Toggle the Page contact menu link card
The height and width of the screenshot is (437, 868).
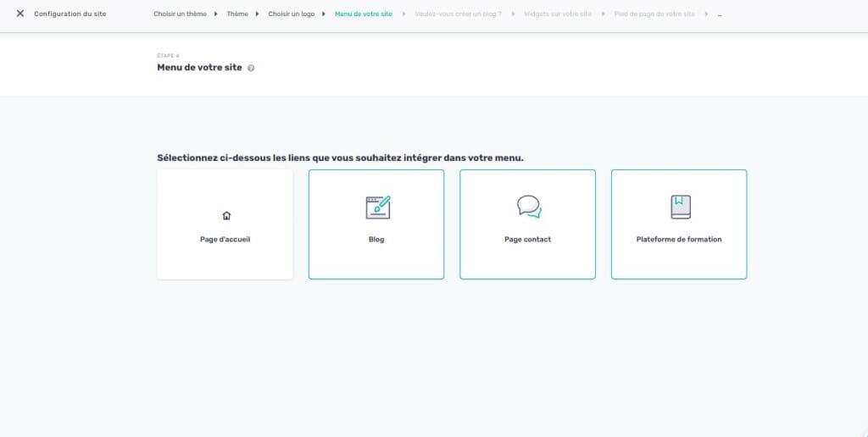click(527, 224)
